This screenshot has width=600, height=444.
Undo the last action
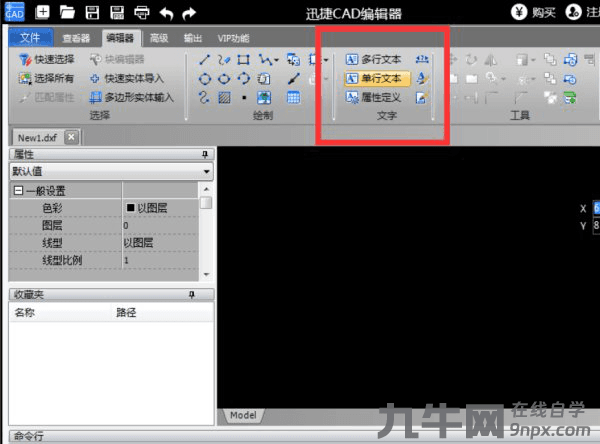click(x=167, y=13)
